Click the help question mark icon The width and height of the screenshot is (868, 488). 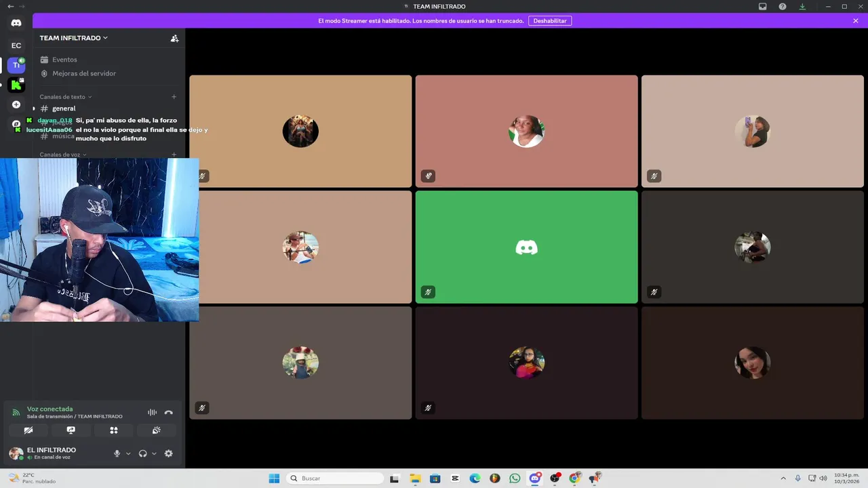pos(783,6)
